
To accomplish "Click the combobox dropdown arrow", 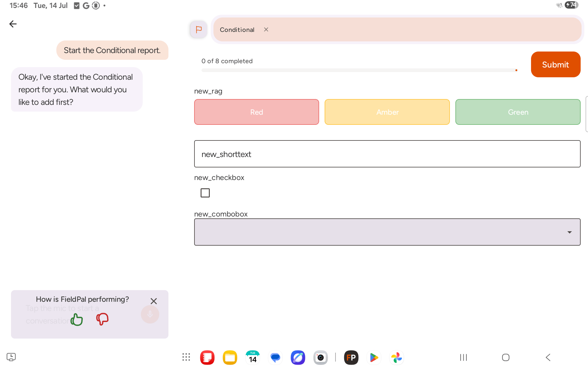I will click(x=569, y=232).
